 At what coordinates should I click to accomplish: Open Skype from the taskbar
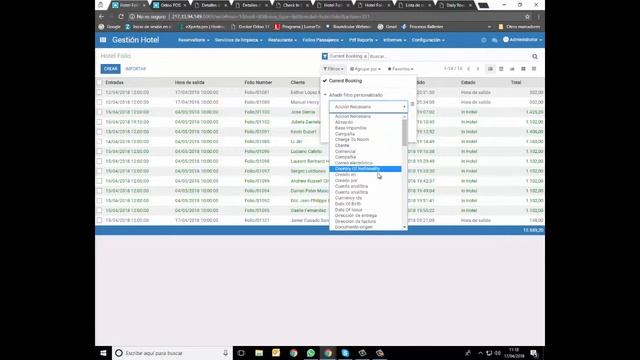tap(345, 353)
